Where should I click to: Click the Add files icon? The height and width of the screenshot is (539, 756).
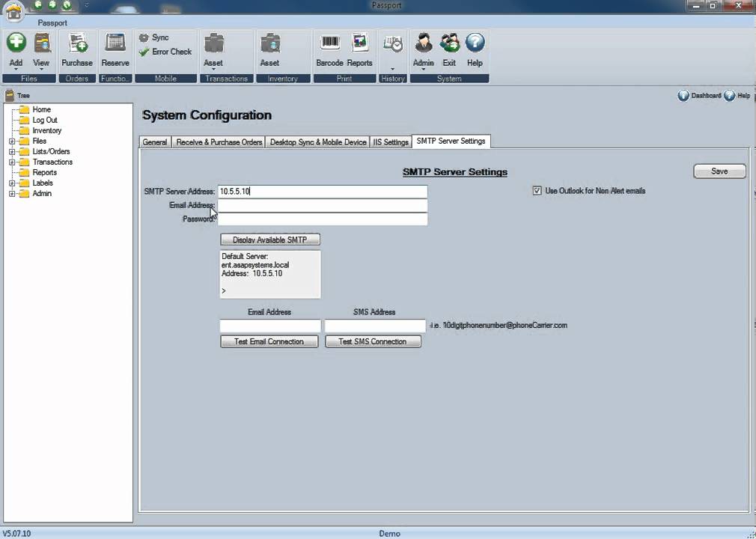[x=16, y=43]
